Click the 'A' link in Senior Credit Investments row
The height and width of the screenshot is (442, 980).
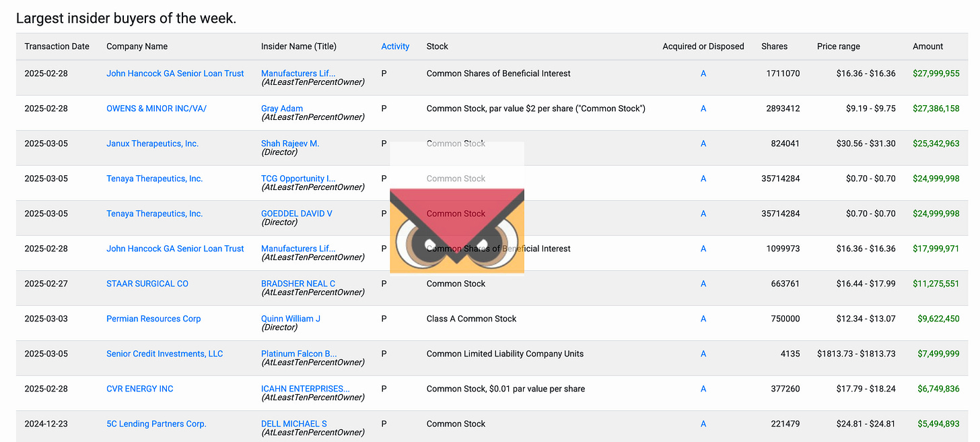click(703, 354)
